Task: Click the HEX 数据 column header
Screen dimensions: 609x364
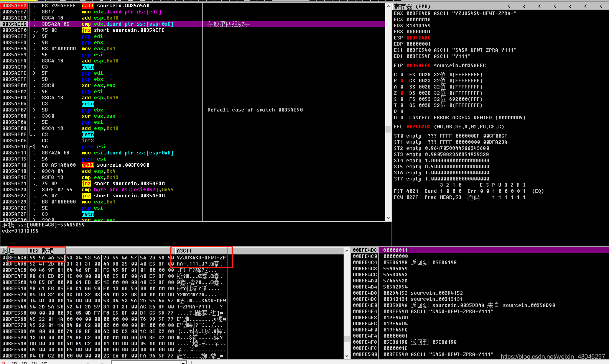Action: click(101, 251)
